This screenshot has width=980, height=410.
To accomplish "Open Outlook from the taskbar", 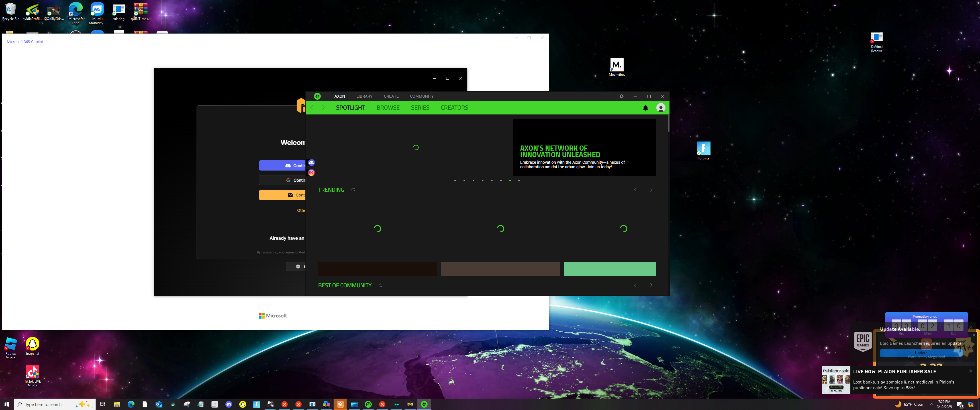I will pos(159,404).
